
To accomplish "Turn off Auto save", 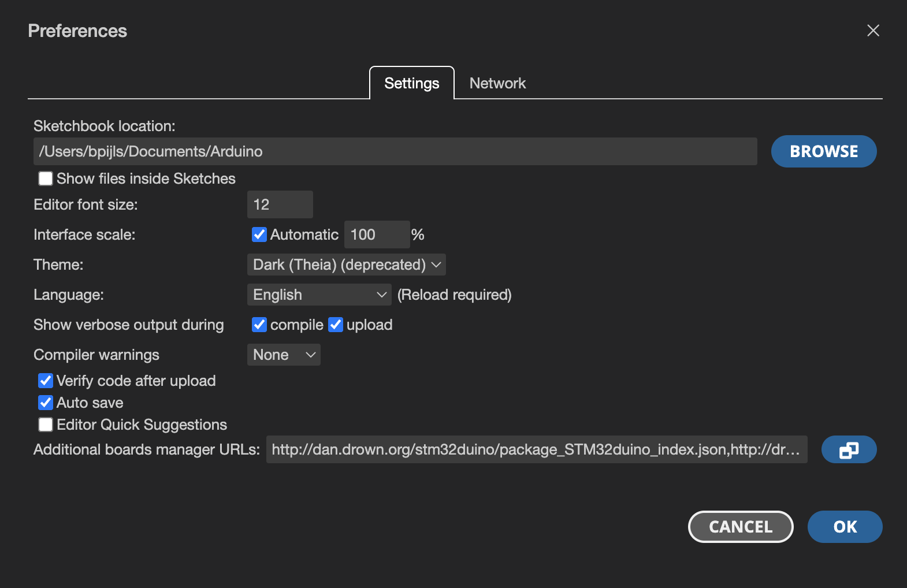I will click(46, 403).
